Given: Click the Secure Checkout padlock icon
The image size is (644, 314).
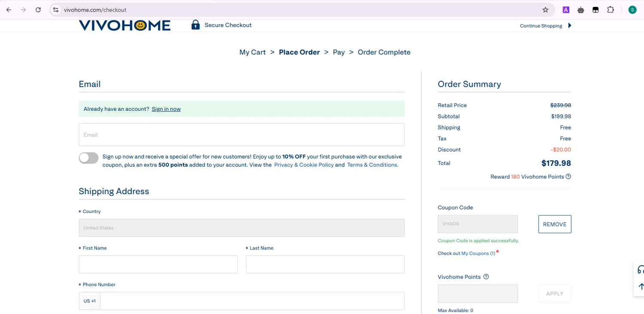Looking at the screenshot, I should pyautogui.click(x=195, y=24).
